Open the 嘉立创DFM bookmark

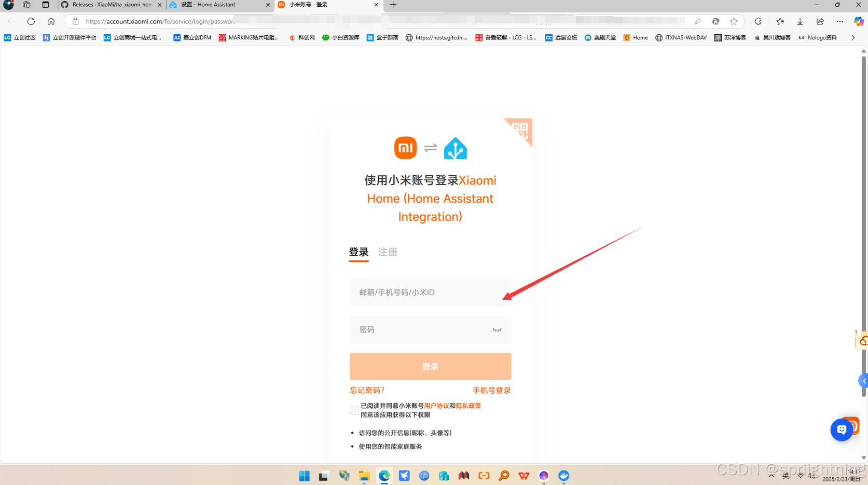pos(192,37)
